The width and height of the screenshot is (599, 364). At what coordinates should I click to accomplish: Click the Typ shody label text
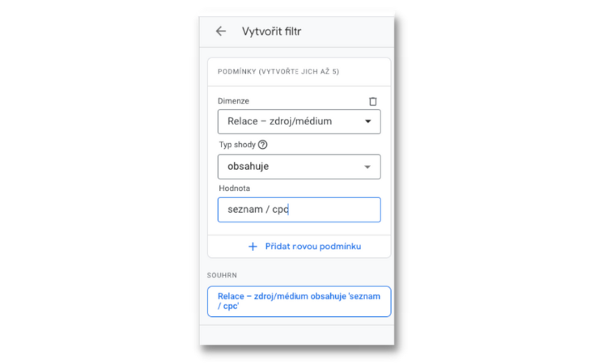pos(237,145)
